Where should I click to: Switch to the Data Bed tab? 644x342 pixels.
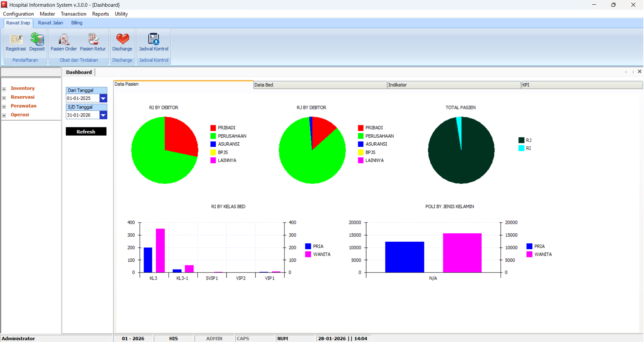pyautogui.click(x=320, y=85)
